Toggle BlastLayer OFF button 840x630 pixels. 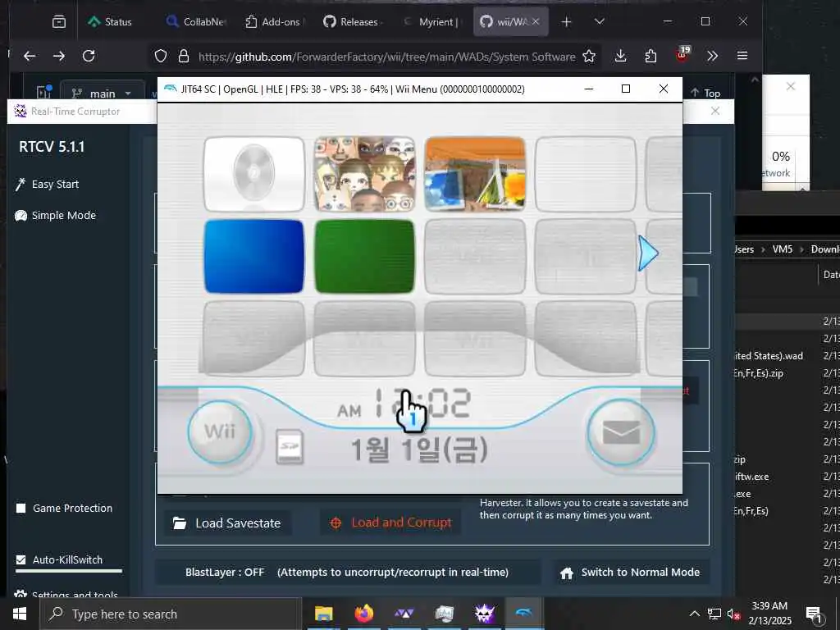[347, 572]
